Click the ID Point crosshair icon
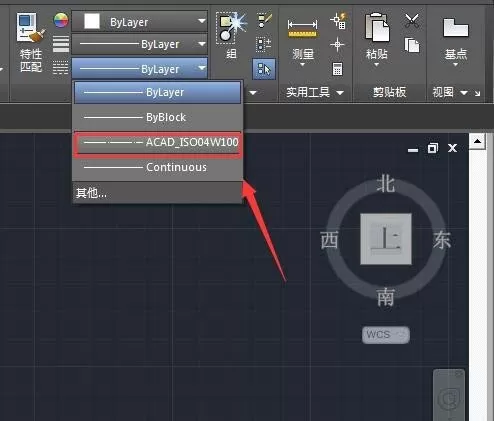The height and width of the screenshot is (421, 494). click(337, 45)
